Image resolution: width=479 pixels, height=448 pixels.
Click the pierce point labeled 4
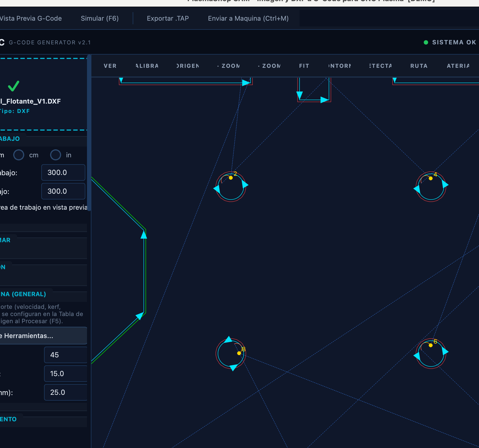coord(431,178)
